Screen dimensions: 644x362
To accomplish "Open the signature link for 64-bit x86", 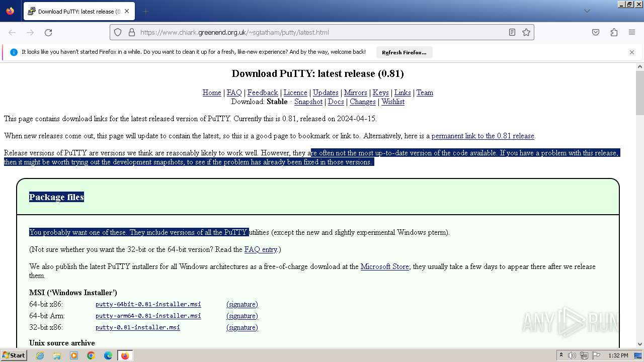I will pos(242,304).
